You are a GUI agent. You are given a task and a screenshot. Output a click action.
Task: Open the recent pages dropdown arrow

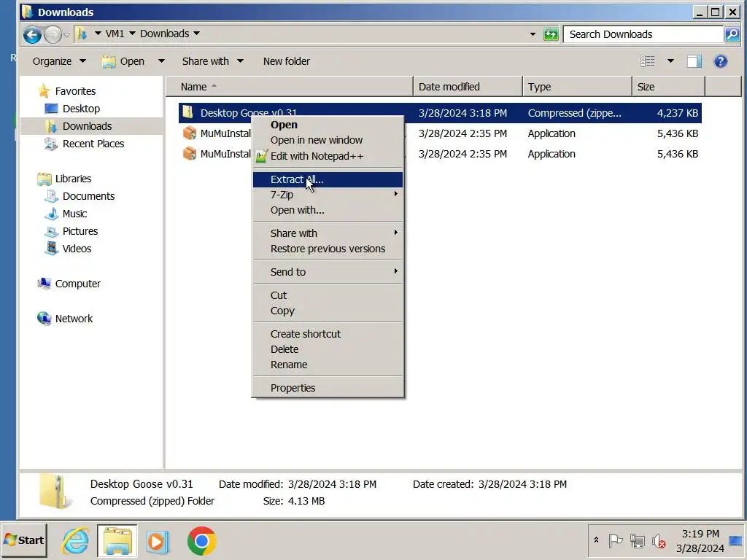click(x=66, y=34)
